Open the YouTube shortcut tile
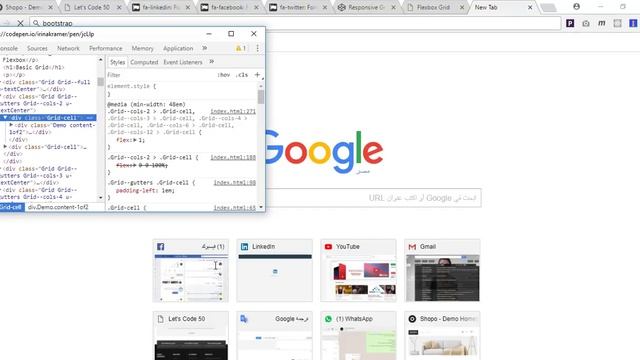Screen dimensions: 640x360 (x=358, y=271)
